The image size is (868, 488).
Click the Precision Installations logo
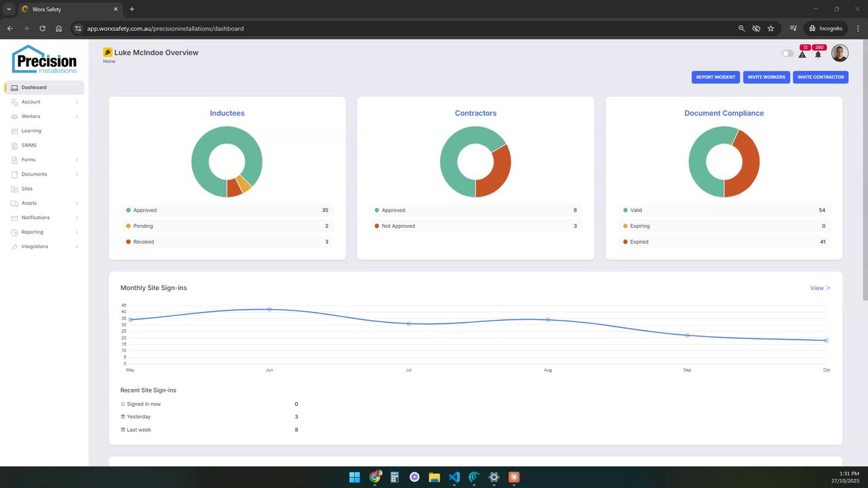pos(44,60)
